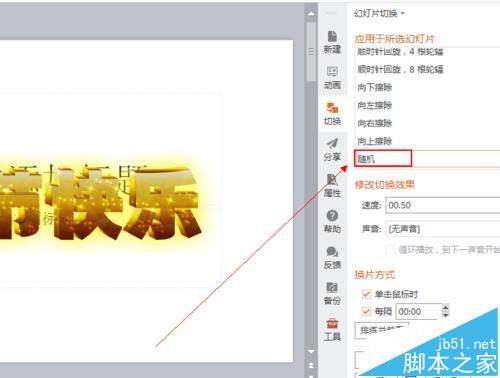The height and width of the screenshot is (378, 500).
Task: Open the 动画 (Animation) sidebar panel
Action: (332, 78)
